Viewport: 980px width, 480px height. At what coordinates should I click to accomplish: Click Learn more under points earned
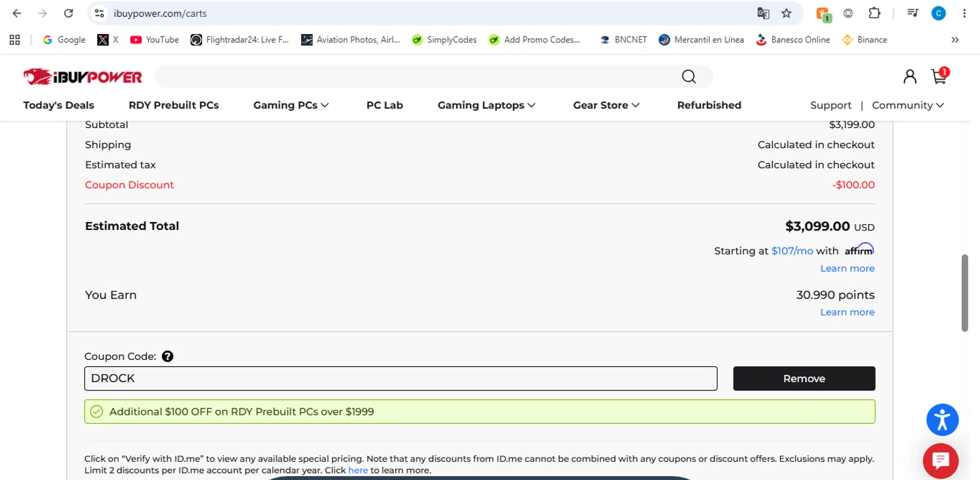click(847, 312)
